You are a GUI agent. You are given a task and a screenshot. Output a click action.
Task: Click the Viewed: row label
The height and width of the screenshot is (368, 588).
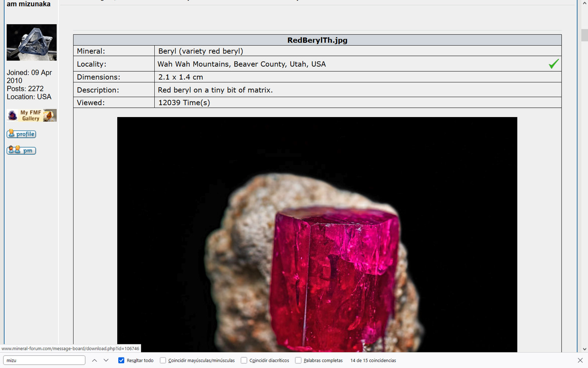(91, 103)
